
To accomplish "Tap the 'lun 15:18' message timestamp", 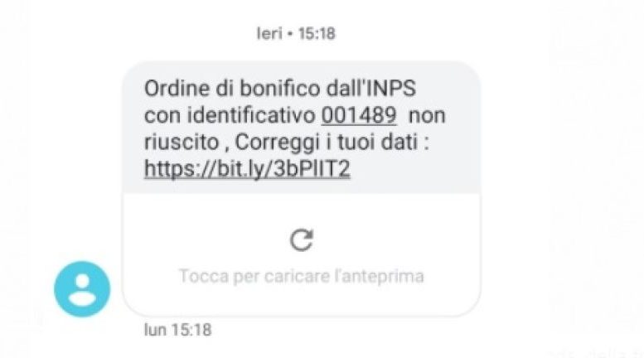I will [178, 330].
